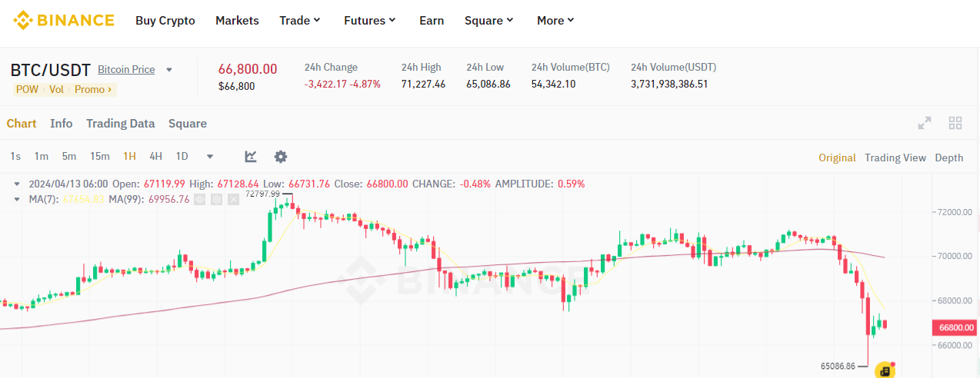980x378 pixels.
Task: Open the Futures menu
Action: click(369, 21)
